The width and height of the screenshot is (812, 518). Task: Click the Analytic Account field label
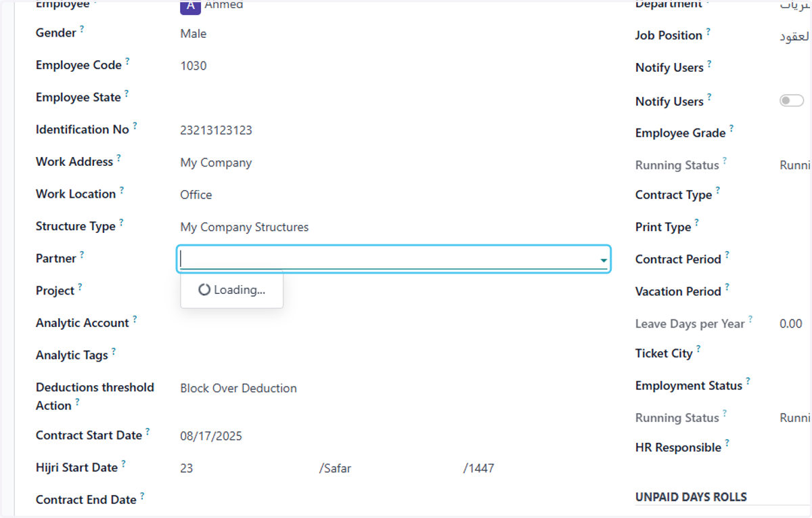[x=83, y=323]
